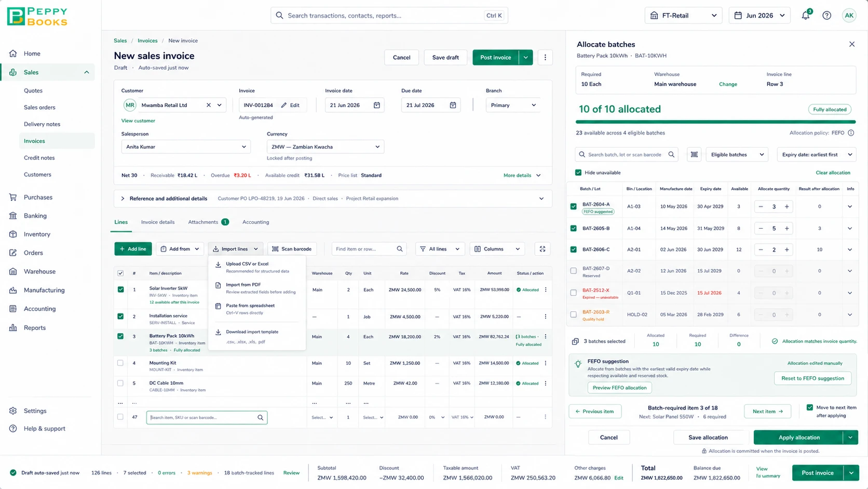Click Clear allocation link
This screenshot has width=868, height=489.
point(833,173)
